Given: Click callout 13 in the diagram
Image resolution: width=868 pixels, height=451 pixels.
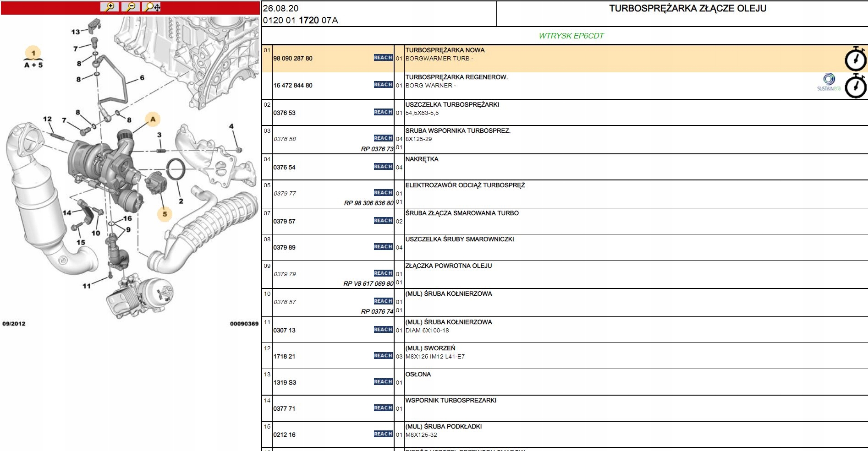Looking at the screenshot, I should 76,32.
